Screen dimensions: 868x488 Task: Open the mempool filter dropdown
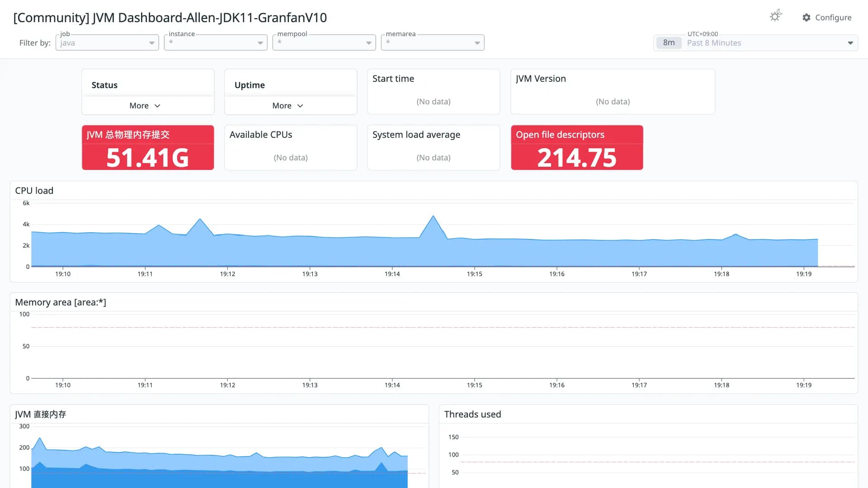(x=324, y=43)
